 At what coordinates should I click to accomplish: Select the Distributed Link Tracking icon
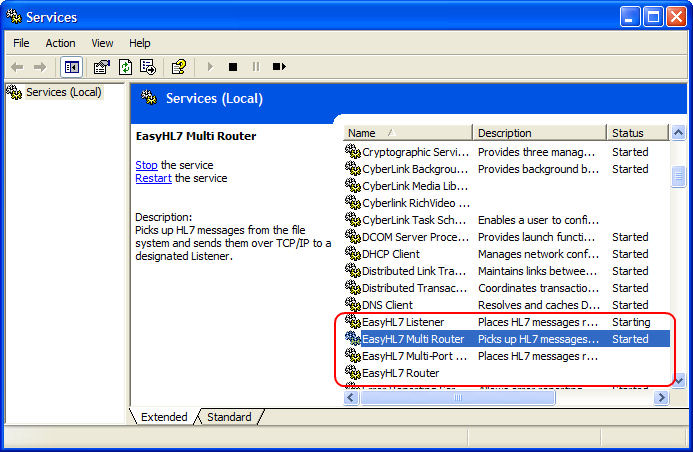(x=353, y=271)
